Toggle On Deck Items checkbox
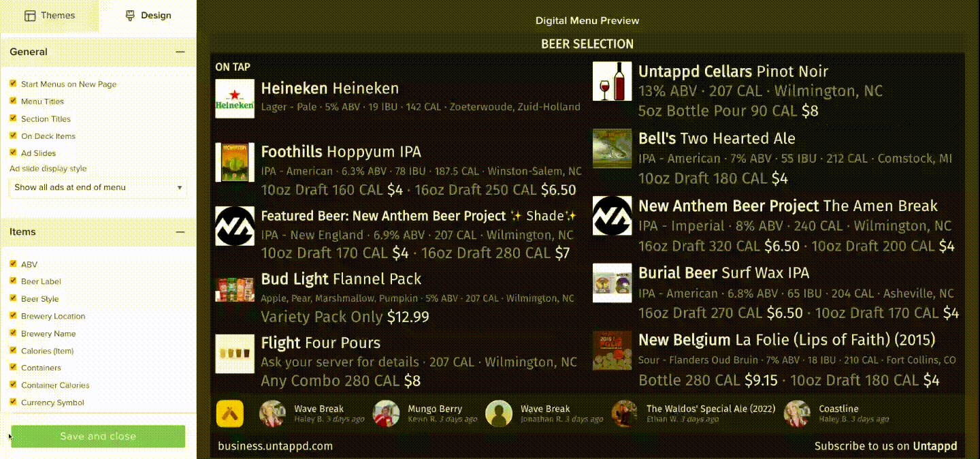Viewport: 980px width, 459px height. (13, 136)
